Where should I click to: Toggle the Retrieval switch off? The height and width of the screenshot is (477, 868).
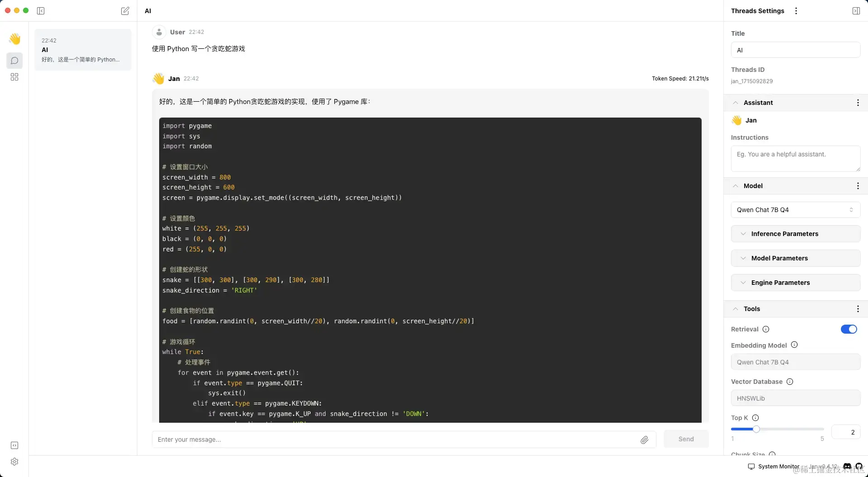point(849,329)
